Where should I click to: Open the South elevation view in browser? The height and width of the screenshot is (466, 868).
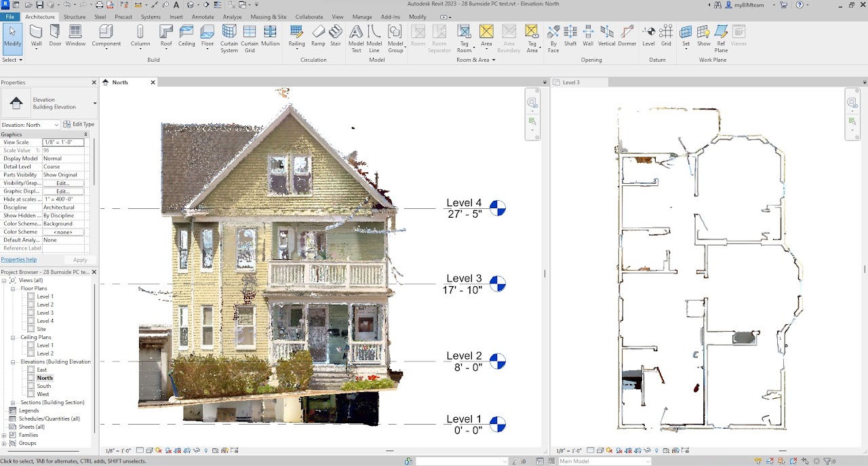(44, 386)
